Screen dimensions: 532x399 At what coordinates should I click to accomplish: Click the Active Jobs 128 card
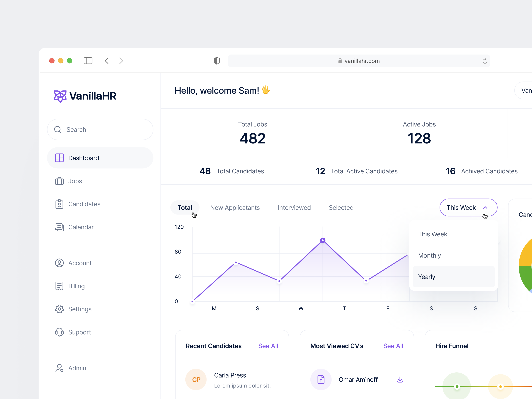tap(419, 133)
